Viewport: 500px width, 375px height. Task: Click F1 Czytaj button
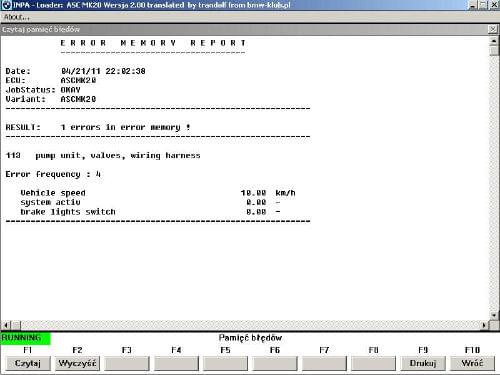pos(28,363)
